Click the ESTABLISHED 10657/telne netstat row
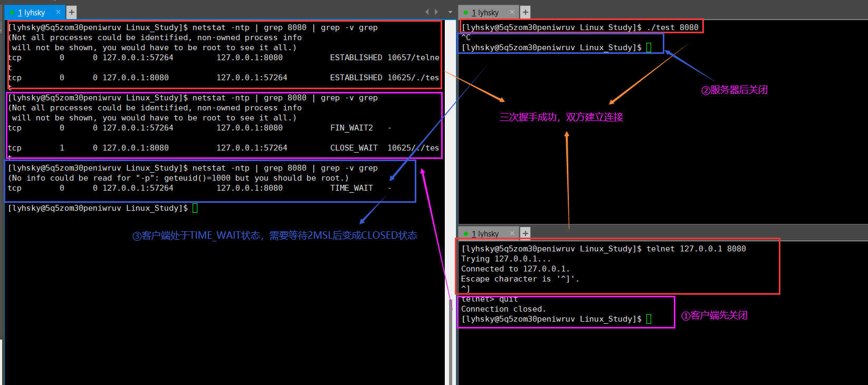868x385 pixels. click(x=224, y=58)
